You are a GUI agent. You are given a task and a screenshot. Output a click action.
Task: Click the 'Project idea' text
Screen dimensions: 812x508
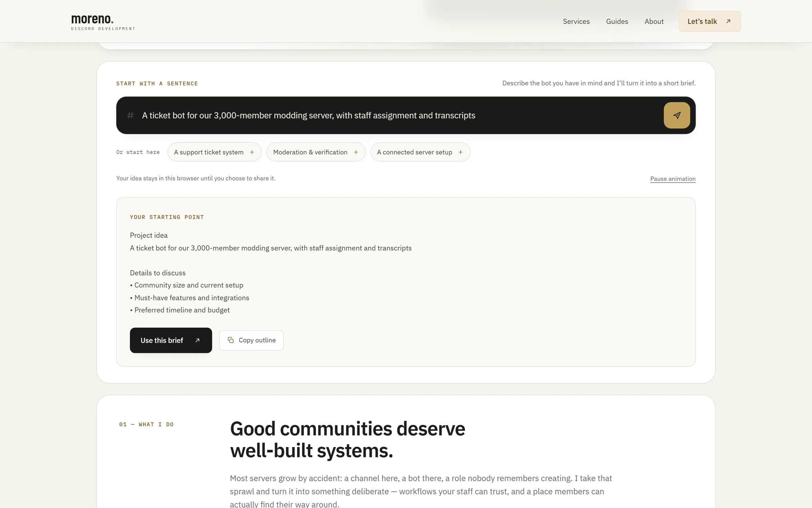point(149,235)
